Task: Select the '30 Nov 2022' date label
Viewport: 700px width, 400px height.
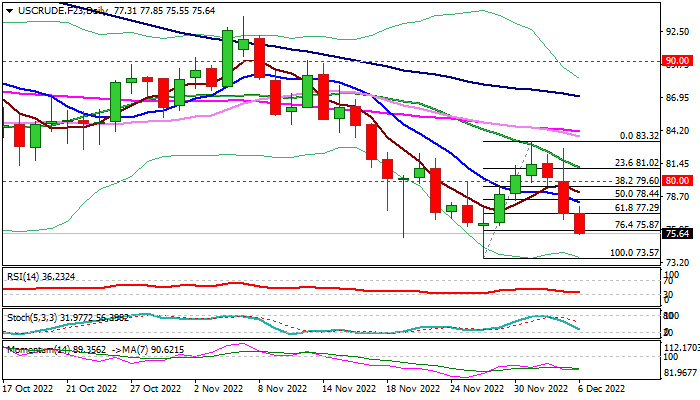Action: (541, 388)
